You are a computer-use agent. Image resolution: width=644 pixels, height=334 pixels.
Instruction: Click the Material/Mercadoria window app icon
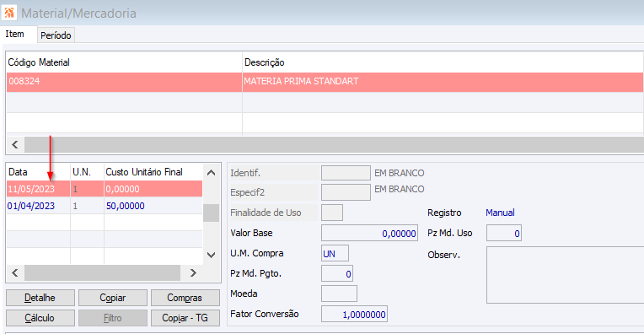pos(9,13)
